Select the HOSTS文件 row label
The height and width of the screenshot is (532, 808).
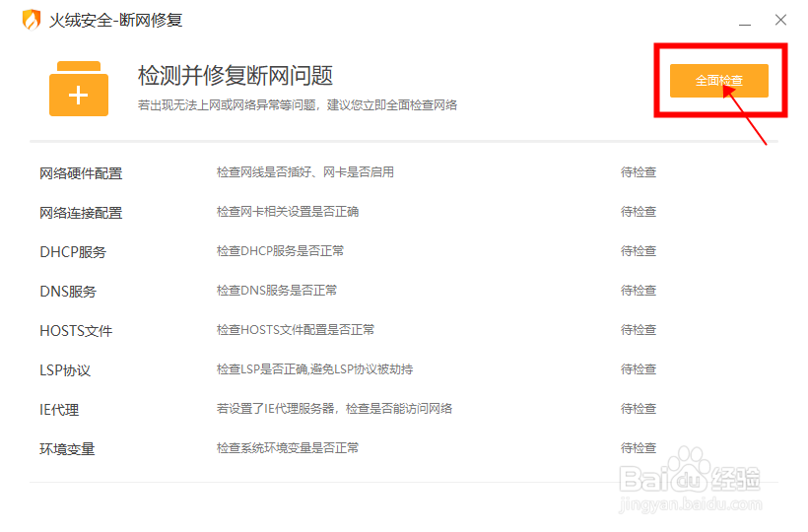[x=76, y=331]
